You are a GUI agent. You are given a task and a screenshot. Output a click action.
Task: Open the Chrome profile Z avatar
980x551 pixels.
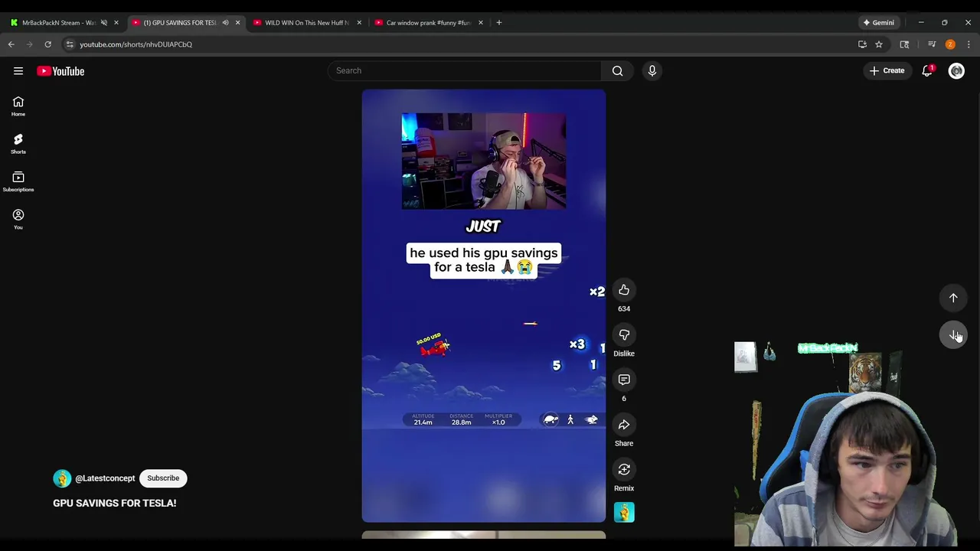click(950, 44)
